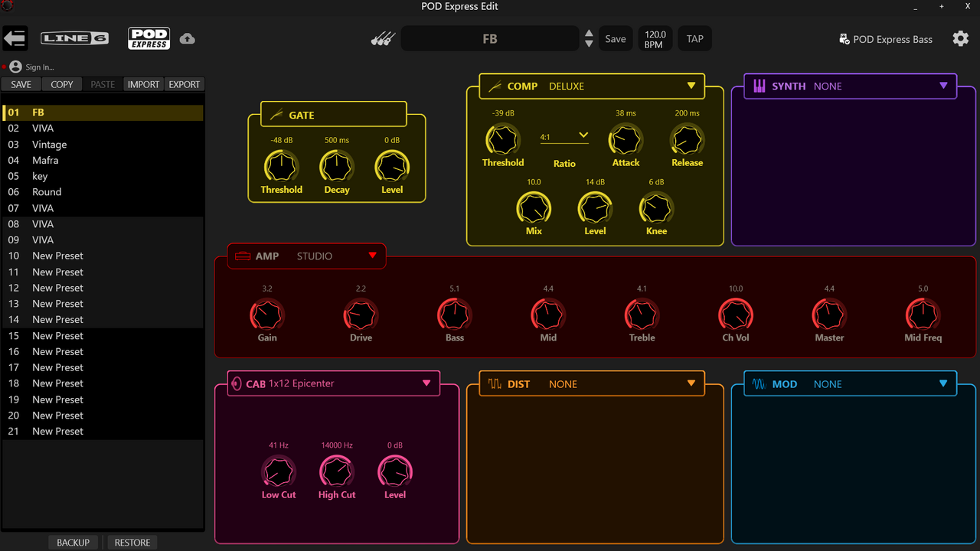Step to the previous preset with up arrow
This screenshot has width=980, height=551.
click(589, 33)
